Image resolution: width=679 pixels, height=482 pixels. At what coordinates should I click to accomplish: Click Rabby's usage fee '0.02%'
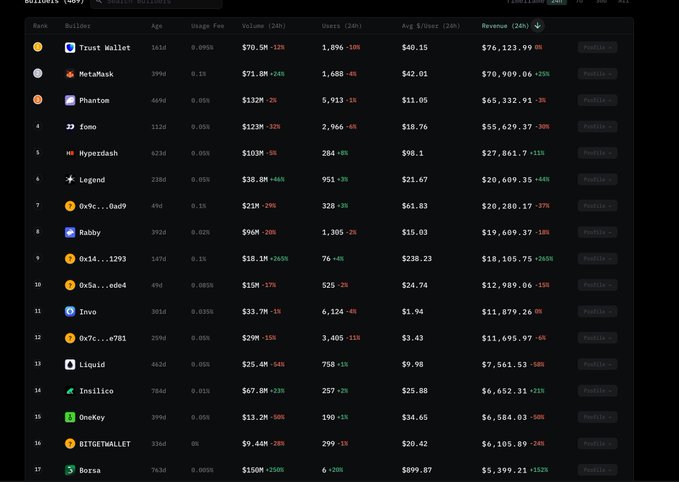[200, 233]
